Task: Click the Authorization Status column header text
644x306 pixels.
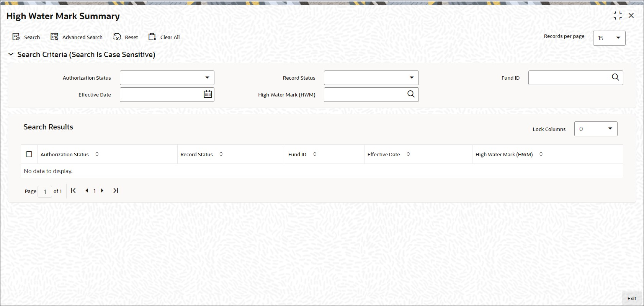Action: [65, 154]
